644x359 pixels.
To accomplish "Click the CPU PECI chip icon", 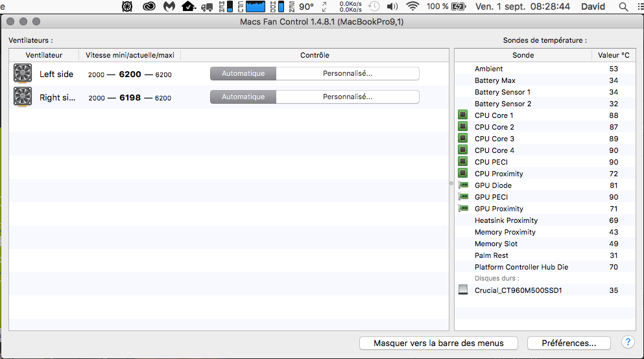I will pyautogui.click(x=463, y=161).
